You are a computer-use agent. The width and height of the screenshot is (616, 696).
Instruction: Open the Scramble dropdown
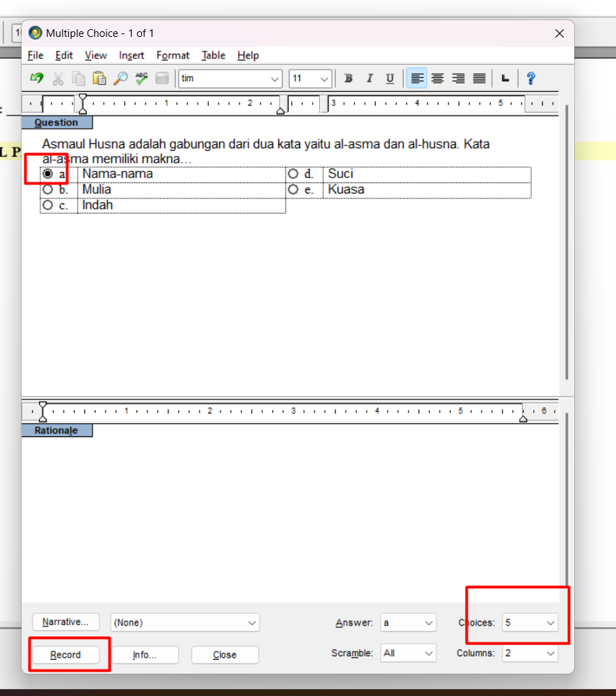click(x=409, y=654)
